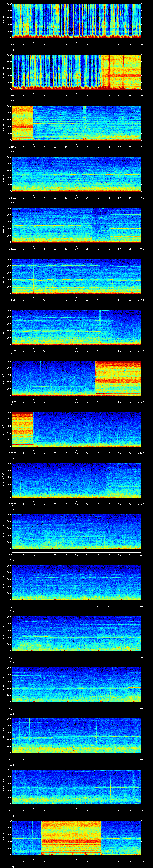Select the 2:46:00 start time label
Viewport: 153px width, 868px height.
pos(12,147)
